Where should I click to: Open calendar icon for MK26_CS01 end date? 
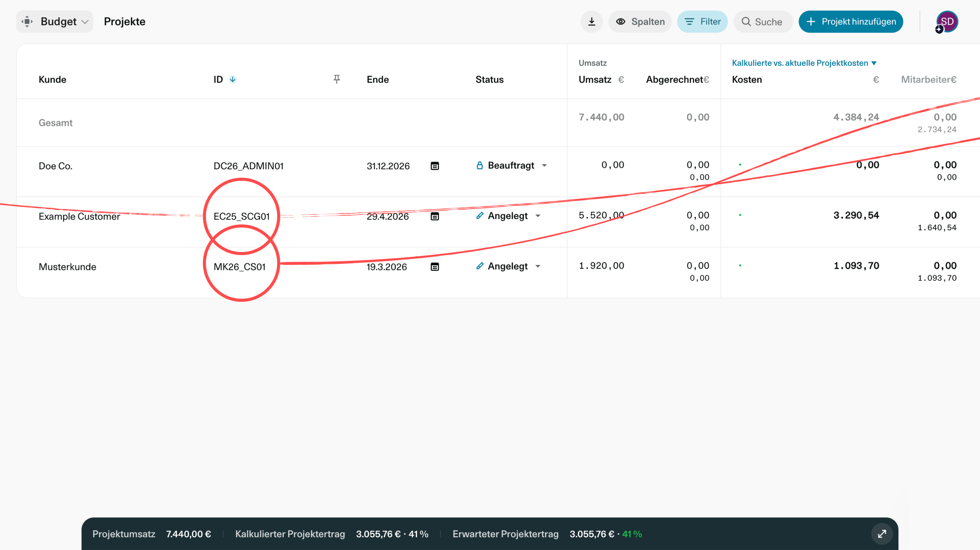(434, 267)
